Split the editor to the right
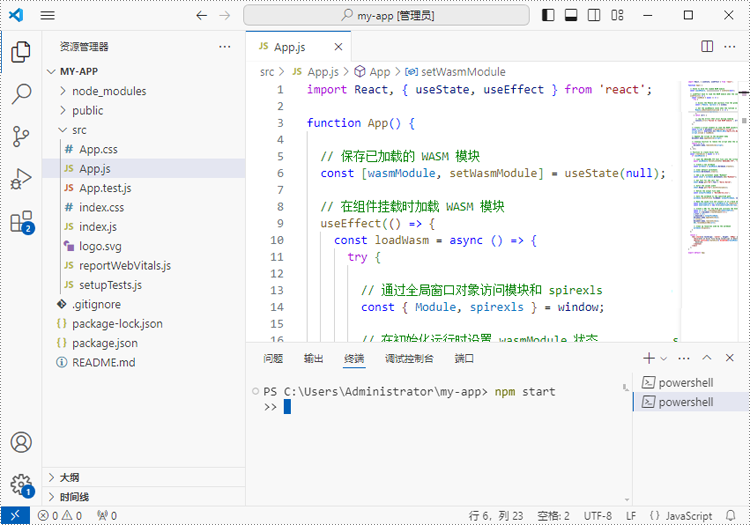The height and width of the screenshot is (525, 750). tap(707, 46)
